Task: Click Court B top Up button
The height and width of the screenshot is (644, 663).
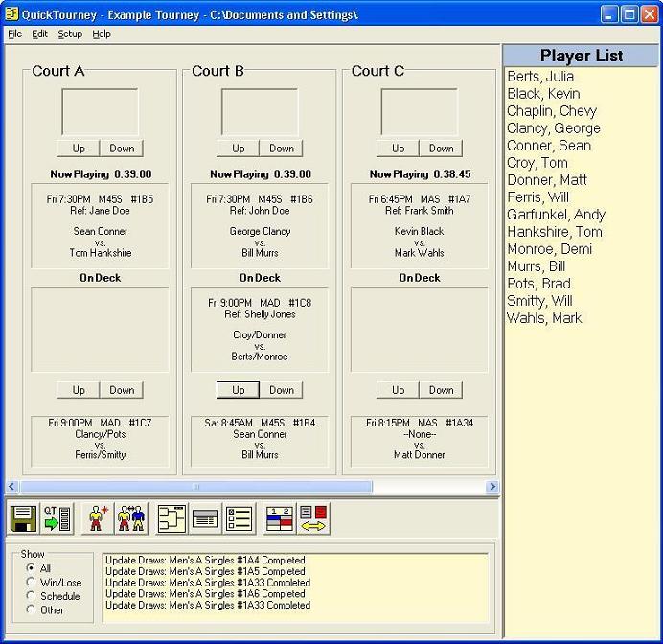Action: (x=238, y=149)
